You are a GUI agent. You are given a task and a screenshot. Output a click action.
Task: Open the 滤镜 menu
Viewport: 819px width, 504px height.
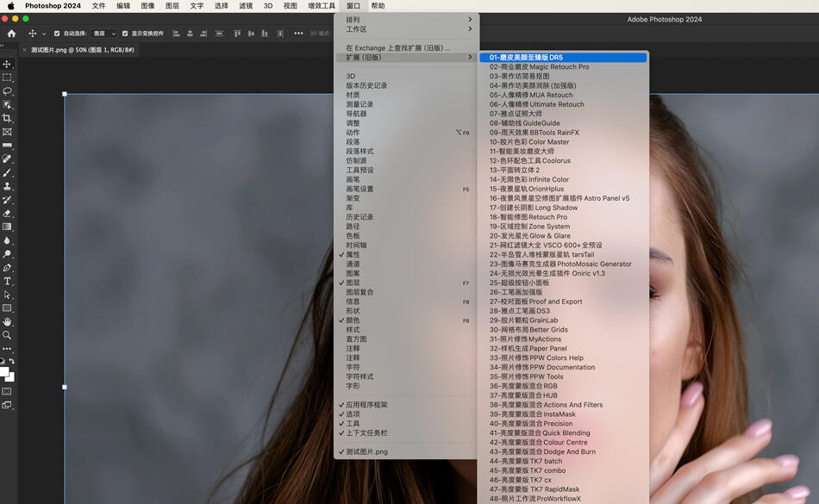[246, 6]
